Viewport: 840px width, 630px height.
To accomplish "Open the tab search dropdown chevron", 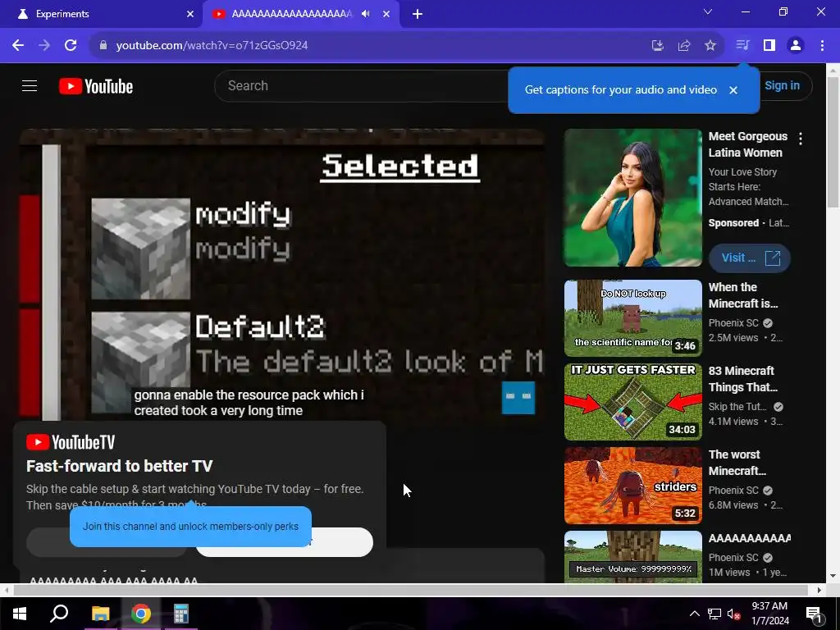I will click(708, 11).
